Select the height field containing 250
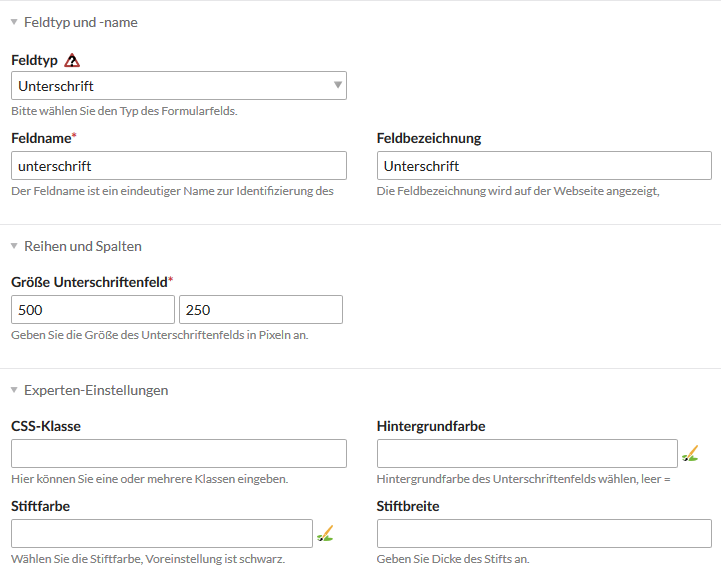Viewport: 721px width, 578px height. coord(261,309)
